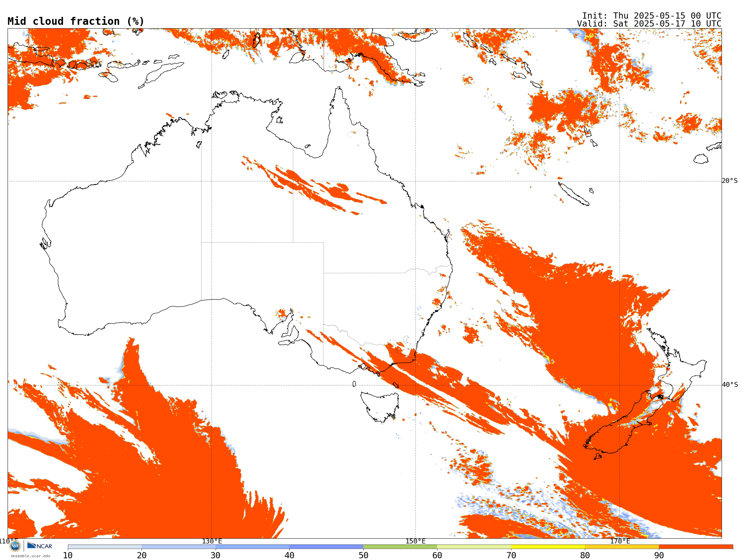The width and height of the screenshot is (744, 560).
Task: Click the colorbar tick label 80
Action: point(585,555)
